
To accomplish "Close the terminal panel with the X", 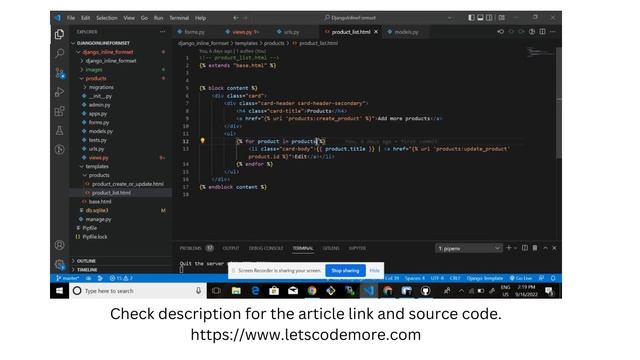I will click(554, 248).
